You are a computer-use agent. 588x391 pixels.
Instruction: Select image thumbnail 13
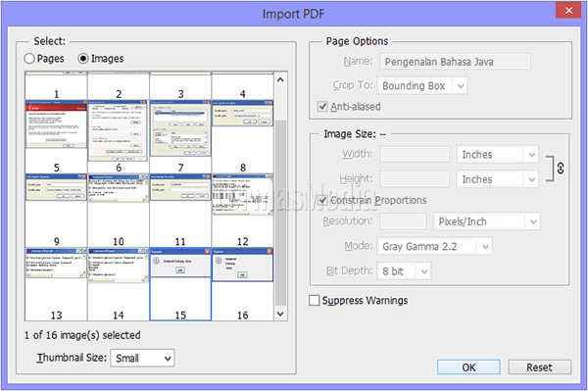click(x=56, y=284)
